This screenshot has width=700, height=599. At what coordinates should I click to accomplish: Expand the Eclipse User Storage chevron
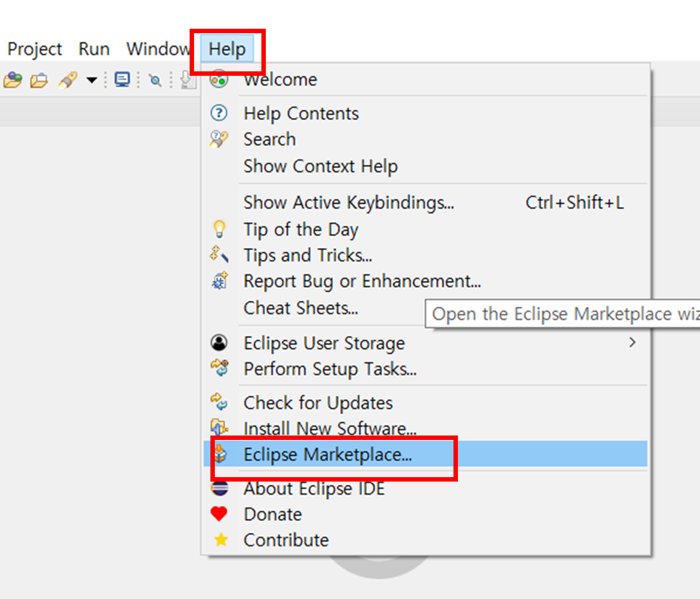tap(632, 342)
